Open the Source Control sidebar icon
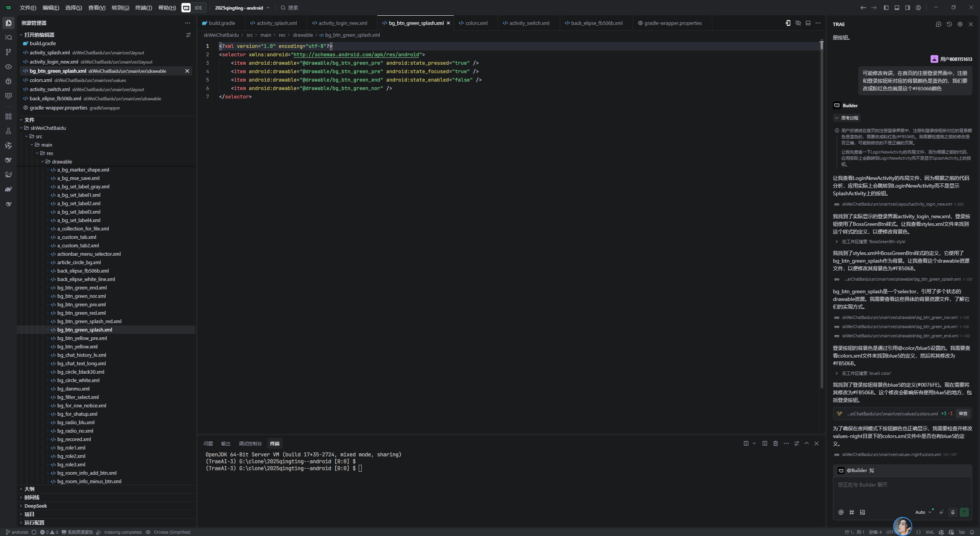The image size is (980, 536). point(8,52)
